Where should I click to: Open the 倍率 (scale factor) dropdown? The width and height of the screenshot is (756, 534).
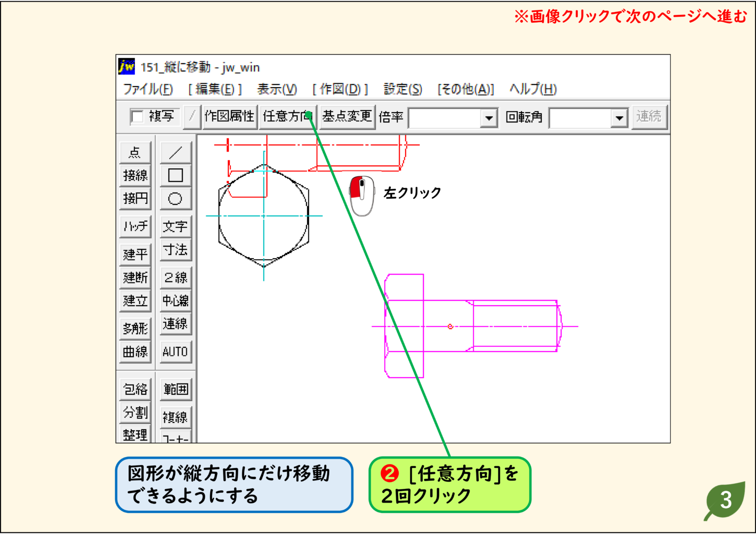489,118
